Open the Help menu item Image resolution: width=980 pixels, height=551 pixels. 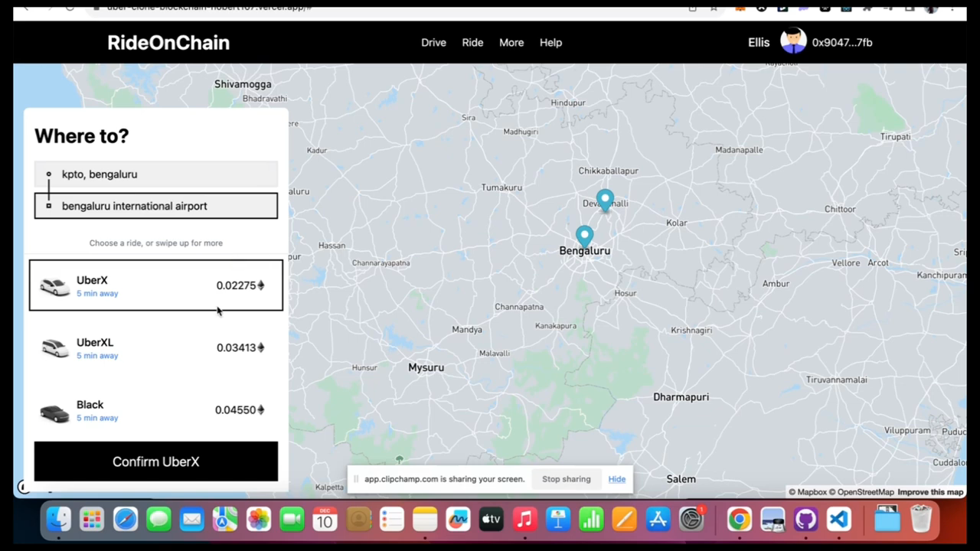pos(550,43)
